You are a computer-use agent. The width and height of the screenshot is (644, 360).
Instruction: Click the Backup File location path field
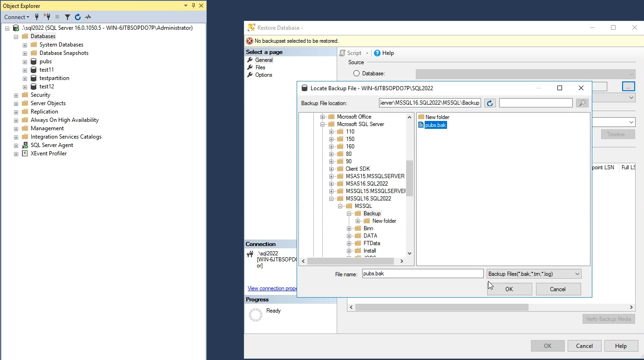click(x=430, y=103)
